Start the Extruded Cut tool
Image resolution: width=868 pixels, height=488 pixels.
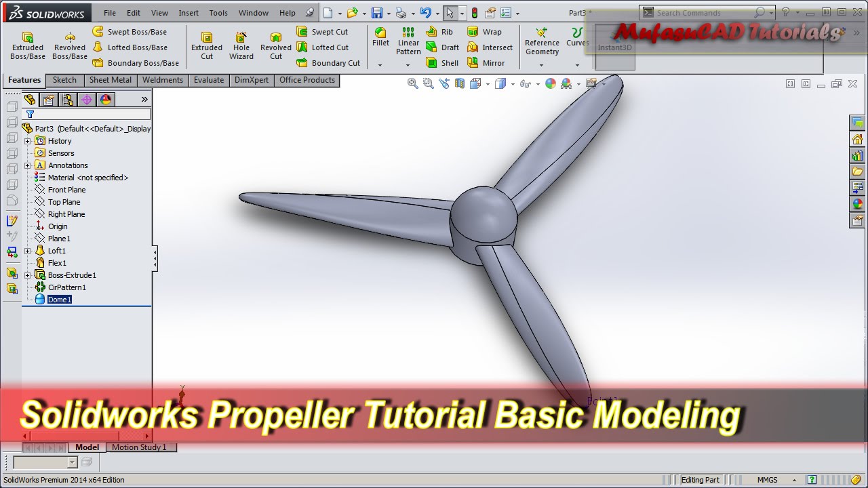click(x=207, y=45)
